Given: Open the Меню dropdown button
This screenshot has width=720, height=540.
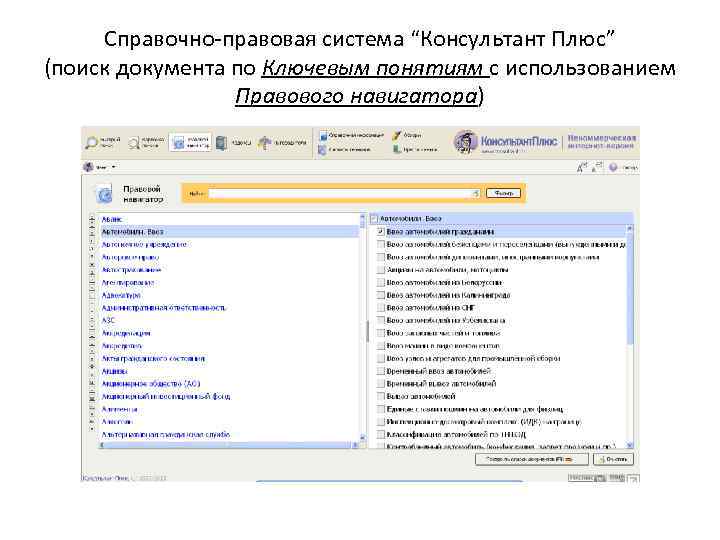Looking at the screenshot, I should coord(100,167).
